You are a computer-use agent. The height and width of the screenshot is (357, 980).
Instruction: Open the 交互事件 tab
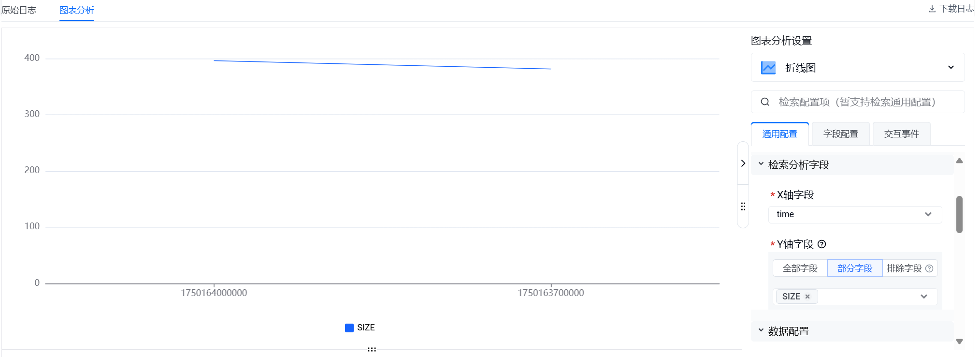902,134
